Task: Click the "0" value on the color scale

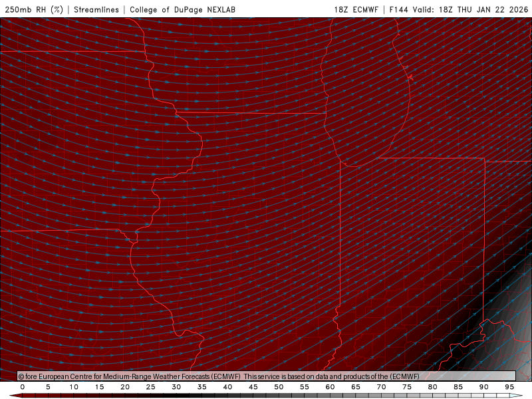Action: click(23, 387)
